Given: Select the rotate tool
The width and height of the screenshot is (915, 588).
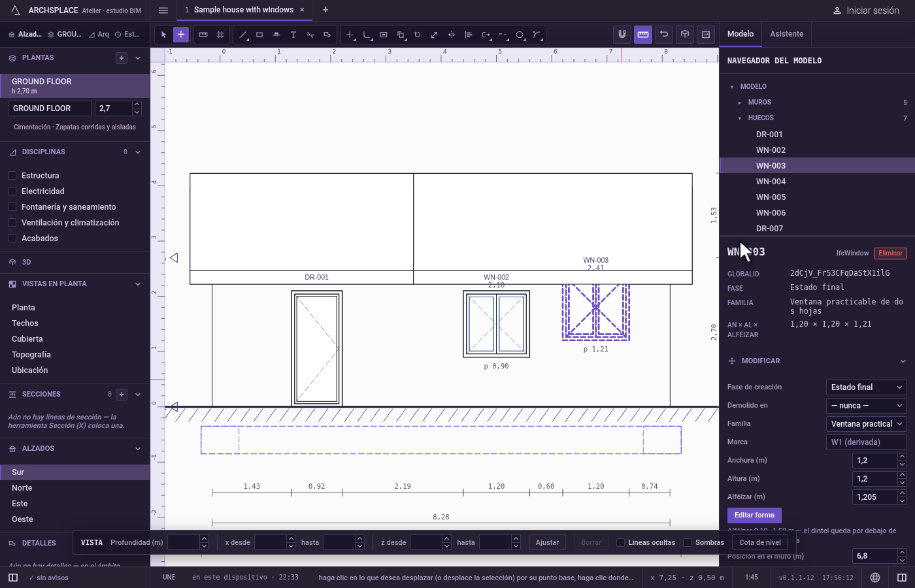Looking at the screenshot, I should pos(418,35).
